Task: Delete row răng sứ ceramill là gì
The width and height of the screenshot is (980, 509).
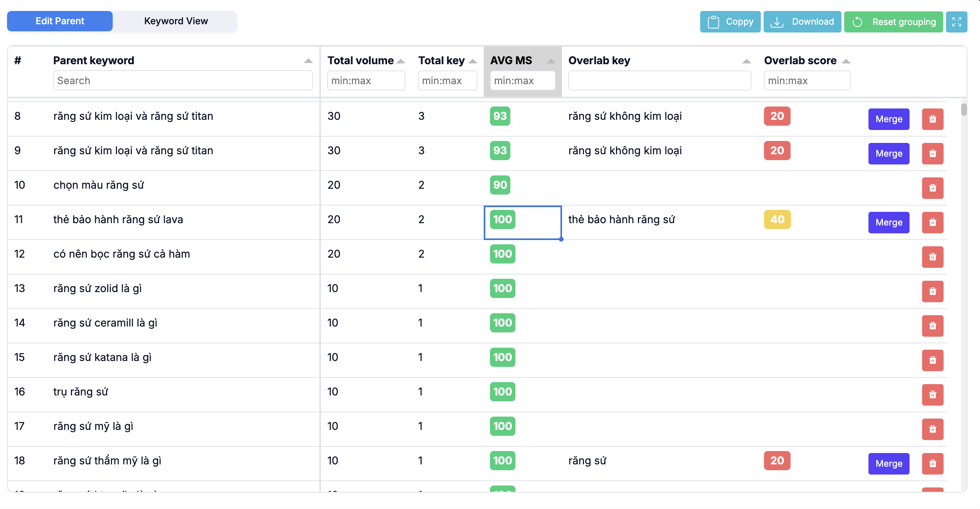Action: pos(932,326)
